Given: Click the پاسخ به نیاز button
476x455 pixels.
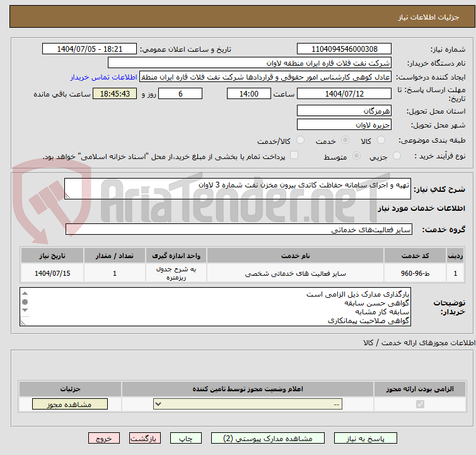Looking at the screenshot, I should tap(365, 439).
